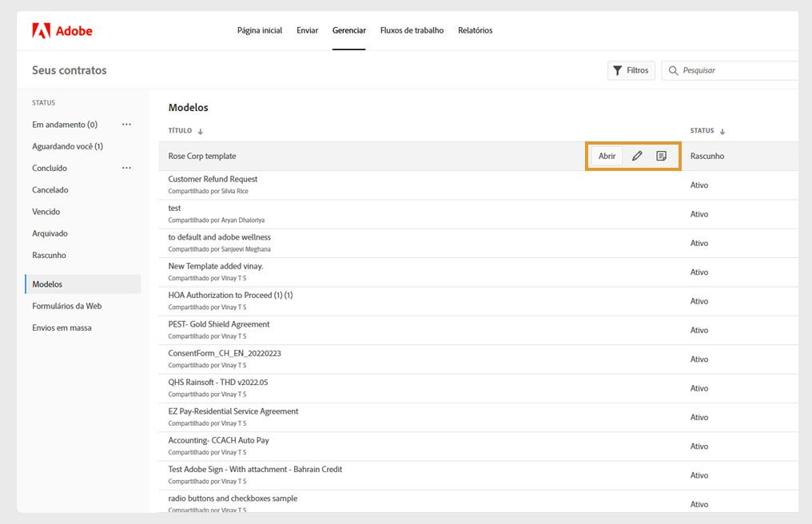This screenshot has width=812, height=524.
Task: Open the Customer Refund Request template row
Action: click(213, 180)
